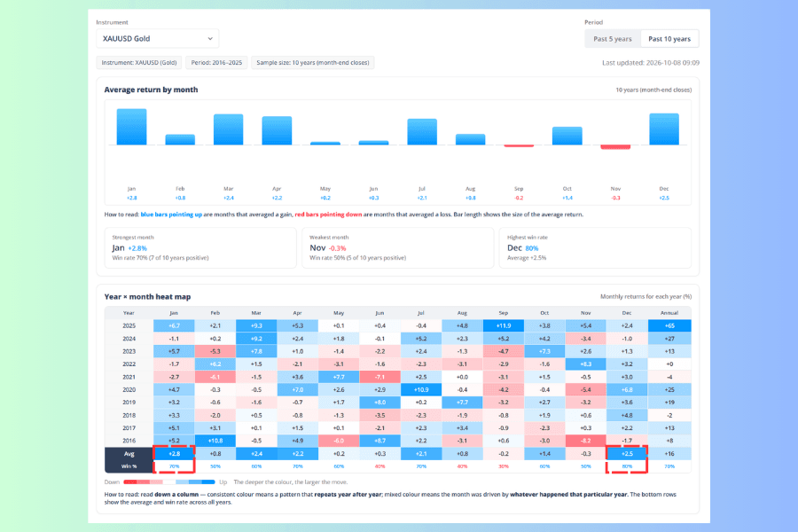Select the Avg row Dec cell +2.5
The width and height of the screenshot is (798, 532).
point(627,454)
